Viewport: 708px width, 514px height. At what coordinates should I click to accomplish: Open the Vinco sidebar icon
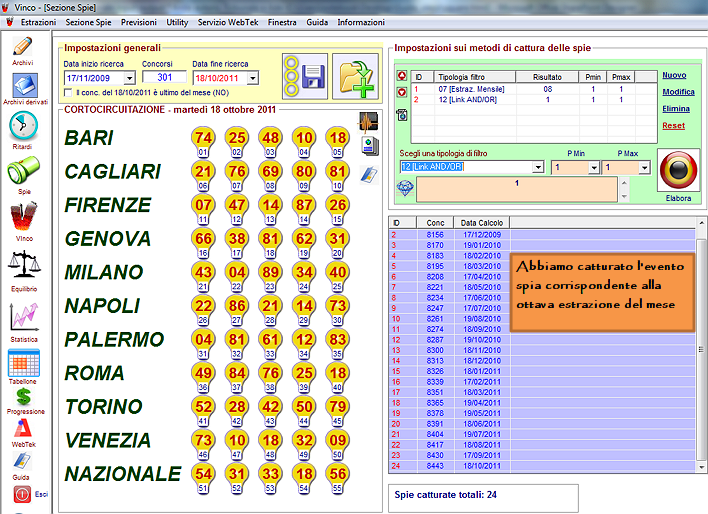point(24,216)
